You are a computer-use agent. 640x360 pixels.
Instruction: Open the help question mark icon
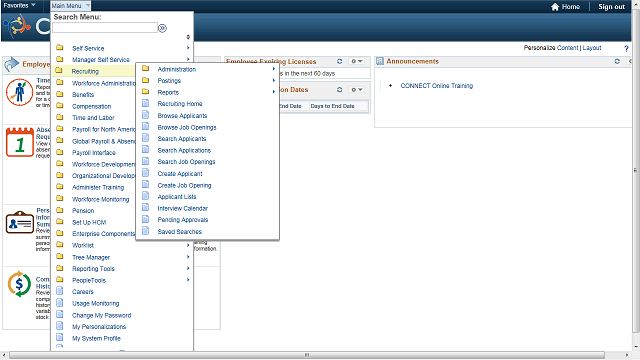(627, 48)
